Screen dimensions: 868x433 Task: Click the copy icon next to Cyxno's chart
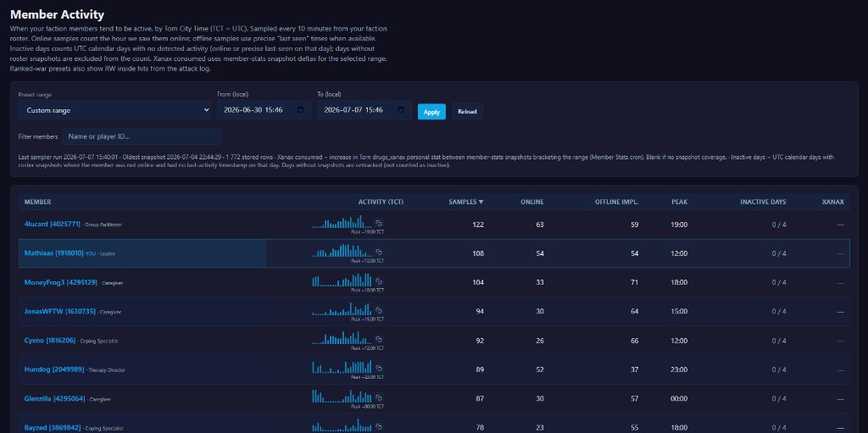(x=379, y=340)
